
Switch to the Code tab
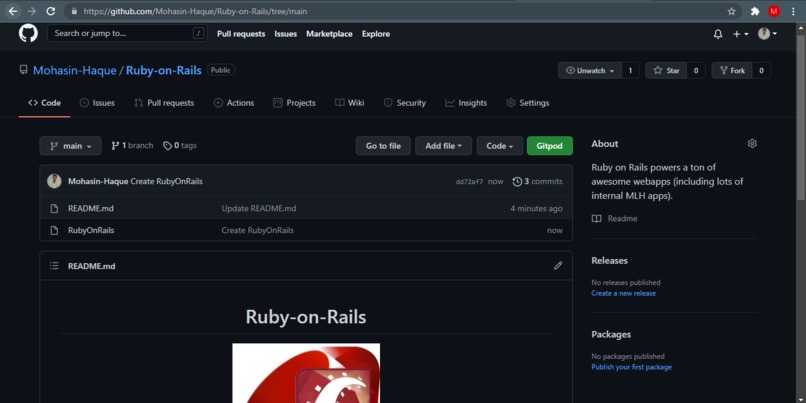[x=45, y=103]
